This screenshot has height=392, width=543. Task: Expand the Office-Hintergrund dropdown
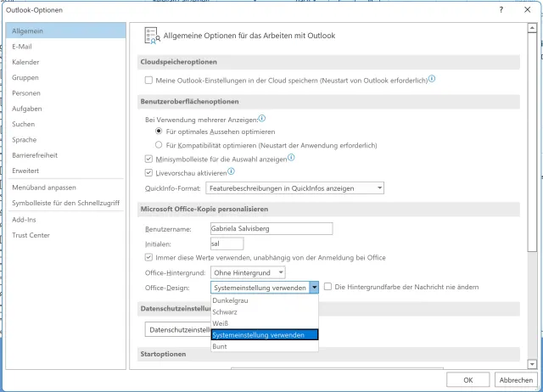point(280,272)
